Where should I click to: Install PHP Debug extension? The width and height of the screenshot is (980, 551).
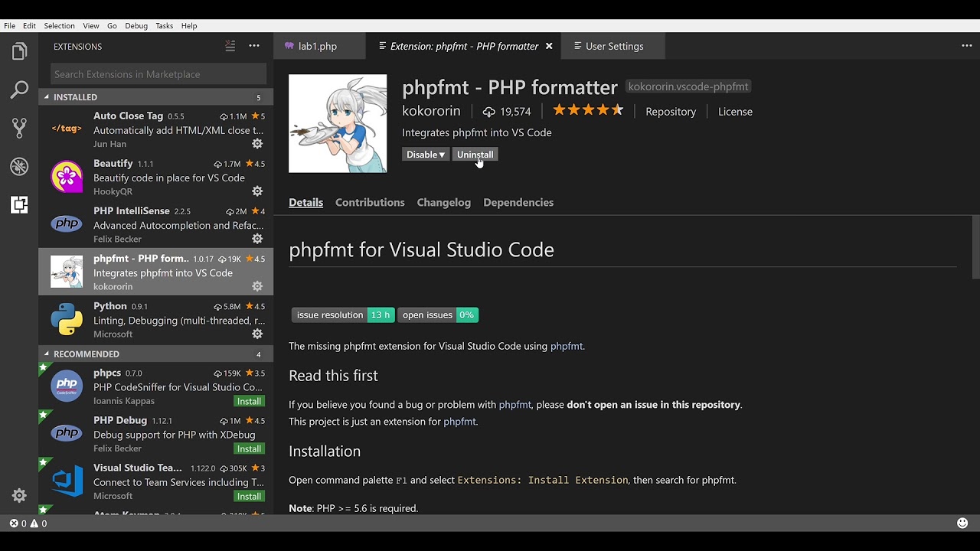[249, 448]
